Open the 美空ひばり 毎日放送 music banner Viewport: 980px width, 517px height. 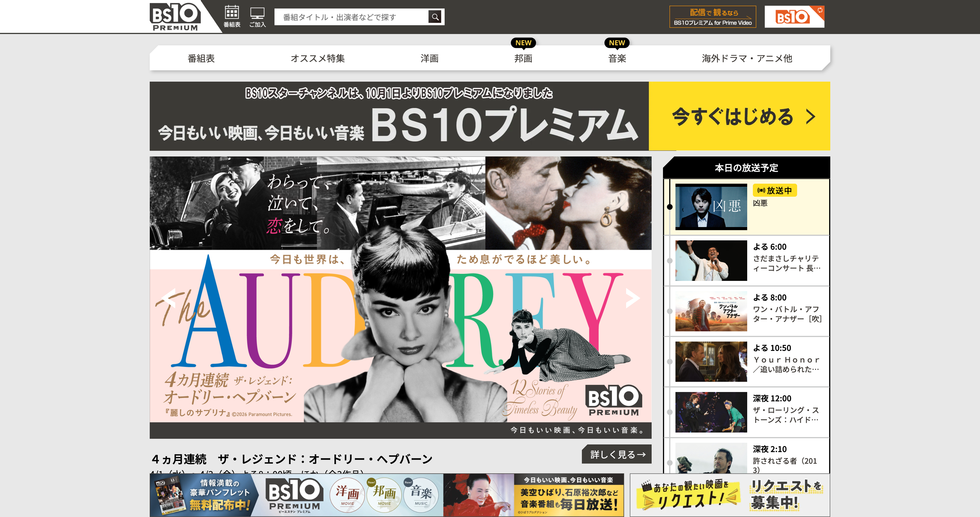tap(533, 495)
